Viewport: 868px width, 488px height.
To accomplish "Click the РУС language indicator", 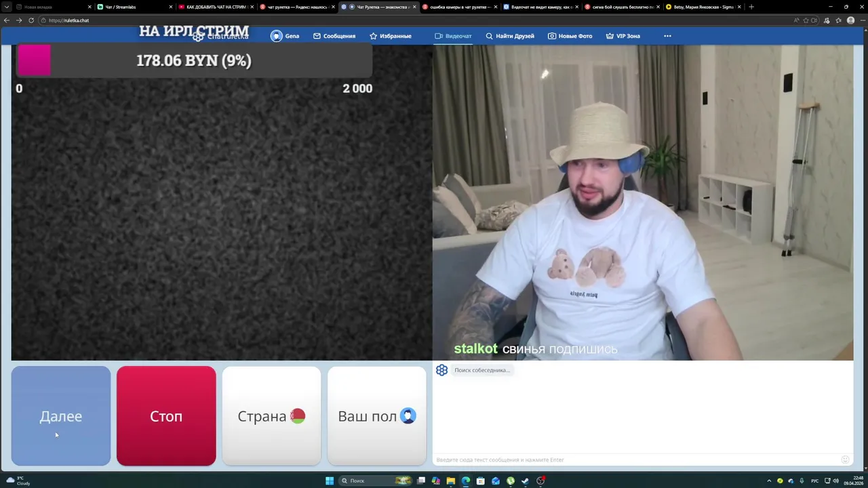I will [815, 481].
